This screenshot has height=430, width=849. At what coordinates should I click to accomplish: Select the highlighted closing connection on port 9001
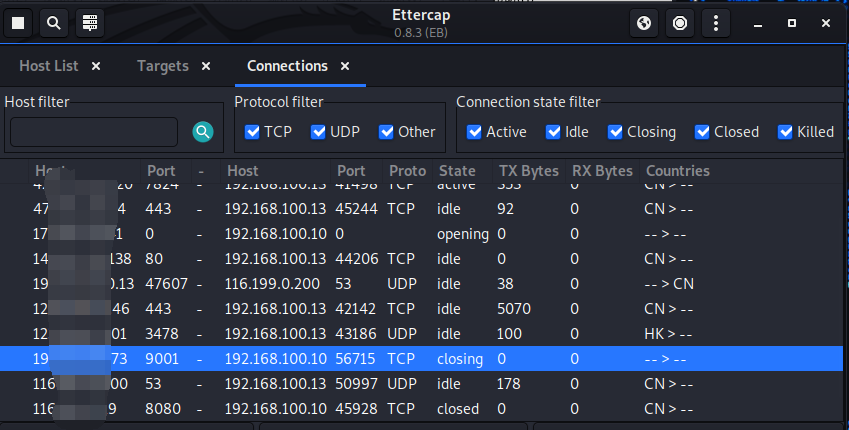point(422,359)
